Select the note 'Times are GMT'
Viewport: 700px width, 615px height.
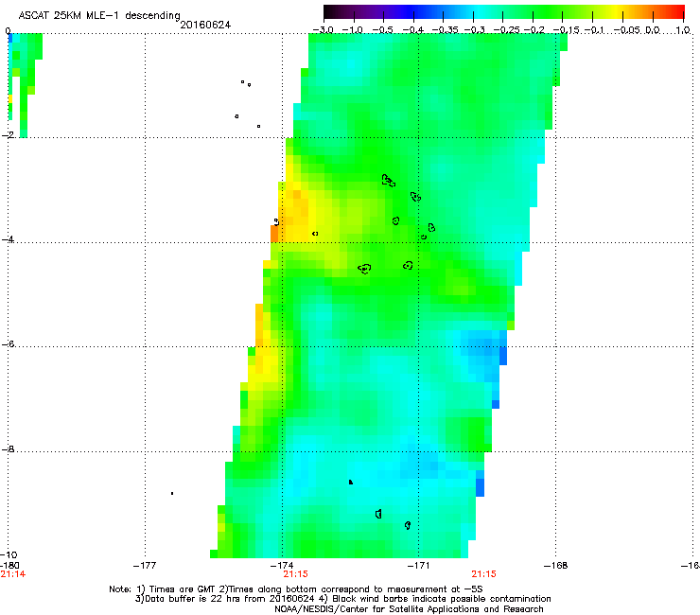point(183,589)
